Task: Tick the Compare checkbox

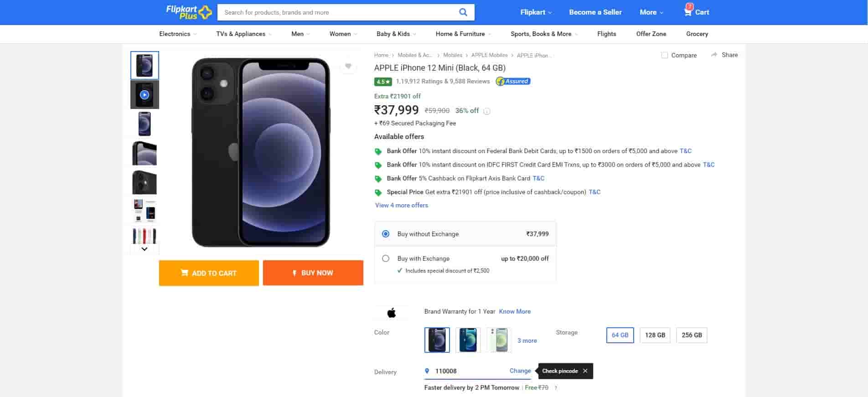Action: 665,55
